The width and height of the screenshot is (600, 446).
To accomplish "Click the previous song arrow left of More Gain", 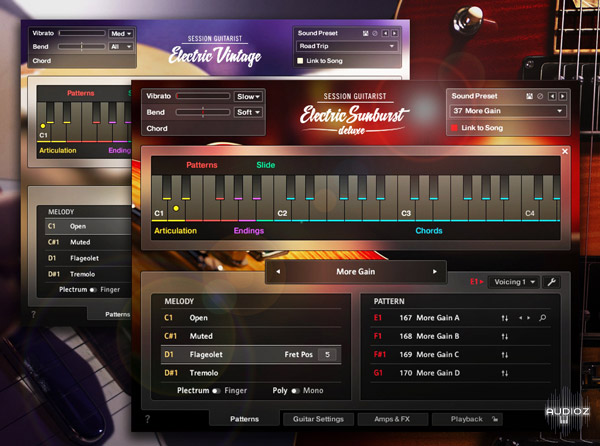I will click(x=279, y=271).
